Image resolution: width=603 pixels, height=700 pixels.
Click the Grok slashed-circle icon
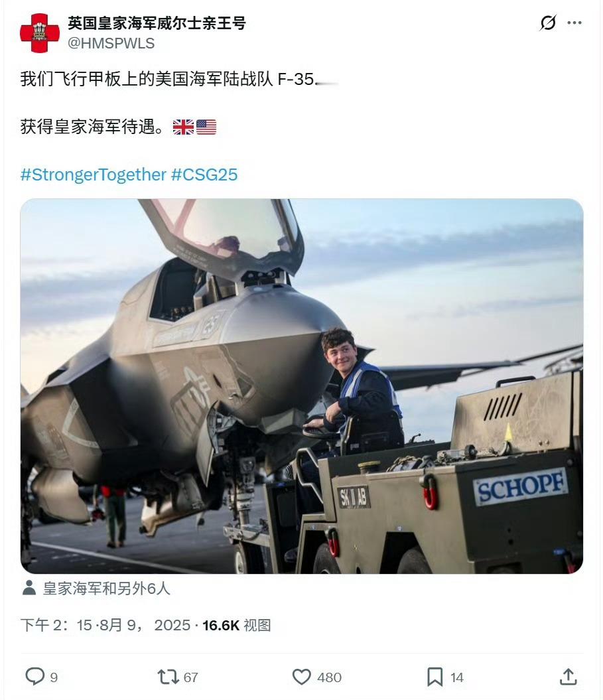[x=548, y=23]
